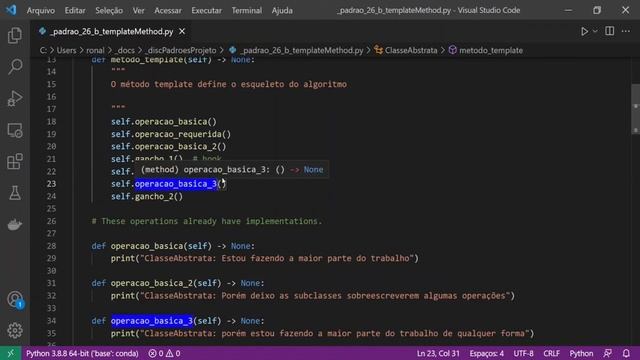Click highlighted operacao_basica_3 on line 23
The image size is (640, 360).
(176, 184)
